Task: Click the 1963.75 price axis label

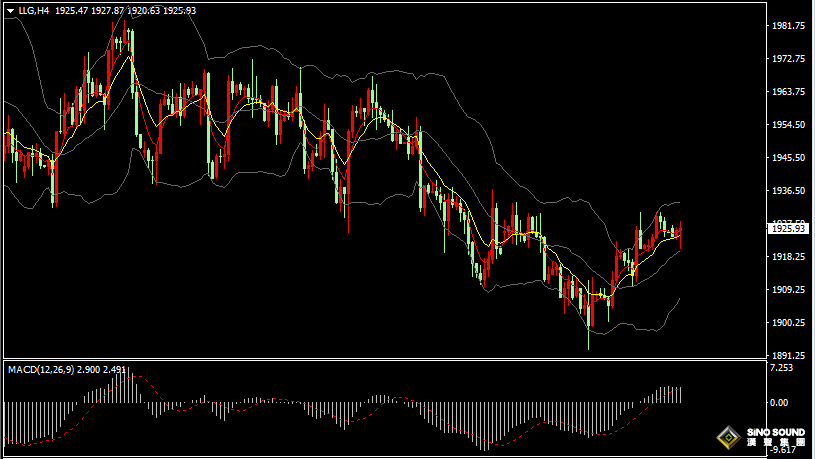Action: (x=787, y=92)
